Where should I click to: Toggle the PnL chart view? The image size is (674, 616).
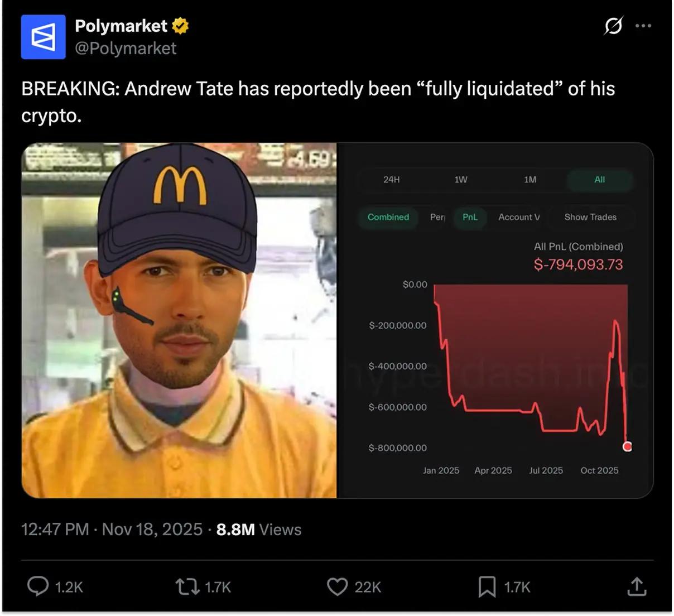click(470, 217)
